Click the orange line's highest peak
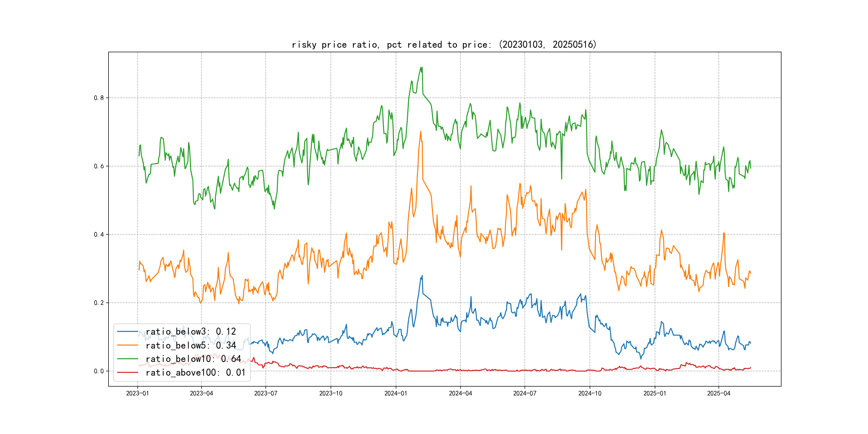 tap(421, 132)
